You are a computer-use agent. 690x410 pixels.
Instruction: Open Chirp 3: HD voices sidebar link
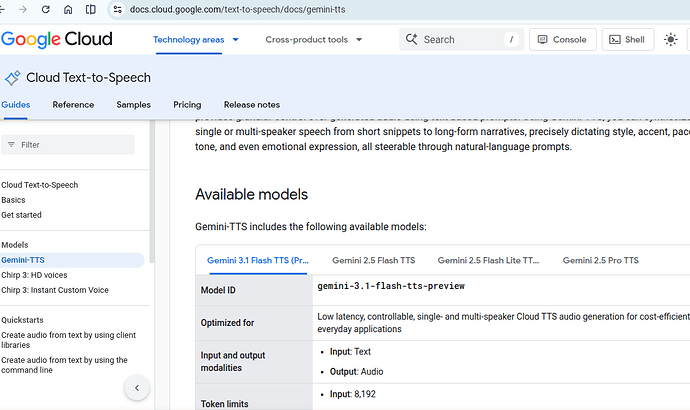pos(34,275)
